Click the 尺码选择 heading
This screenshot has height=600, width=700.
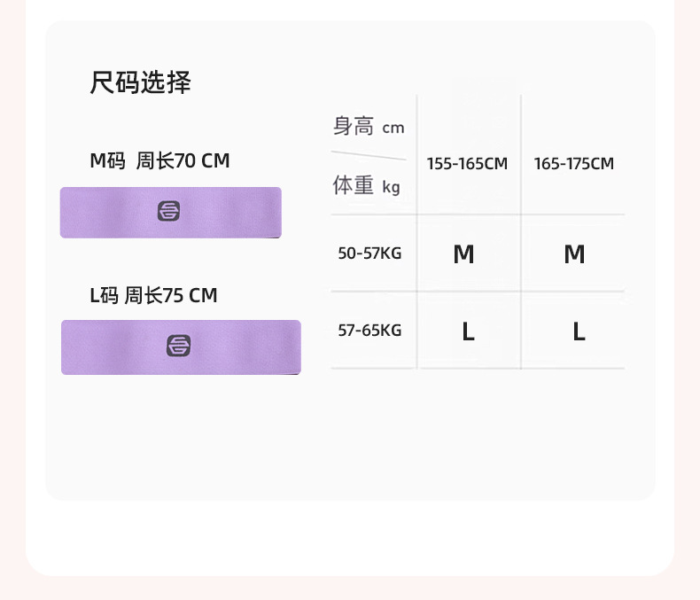tap(140, 82)
